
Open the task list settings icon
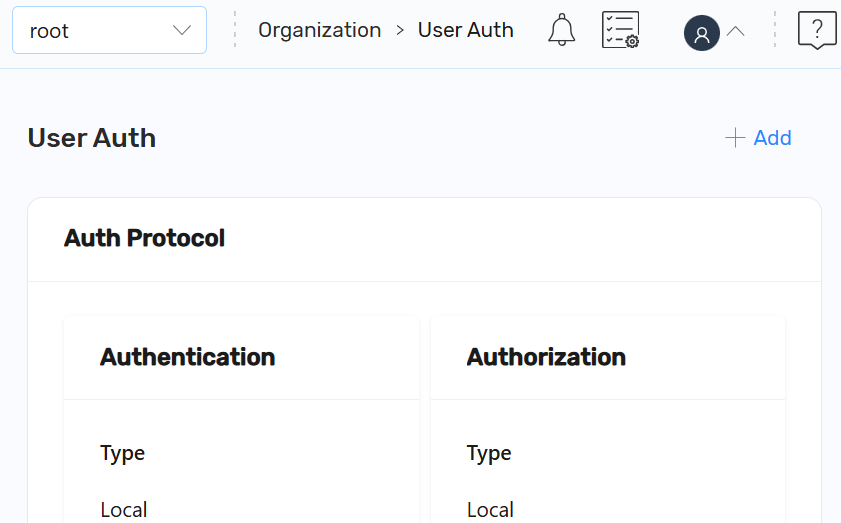pyautogui.click(x=620, y=31)
